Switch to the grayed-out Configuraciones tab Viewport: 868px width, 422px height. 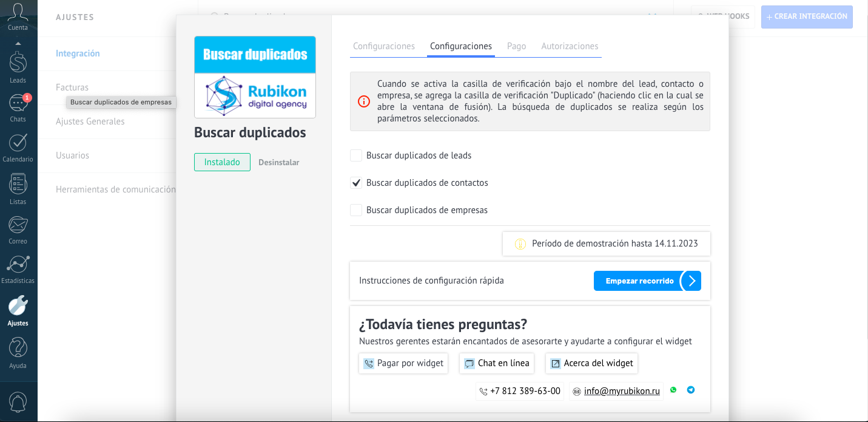(384, 46)
